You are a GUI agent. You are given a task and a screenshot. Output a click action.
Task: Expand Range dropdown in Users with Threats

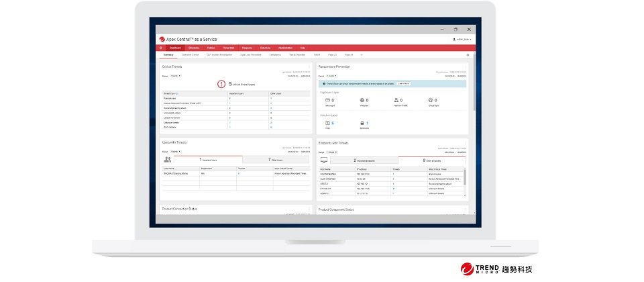(x=176, y=152)
